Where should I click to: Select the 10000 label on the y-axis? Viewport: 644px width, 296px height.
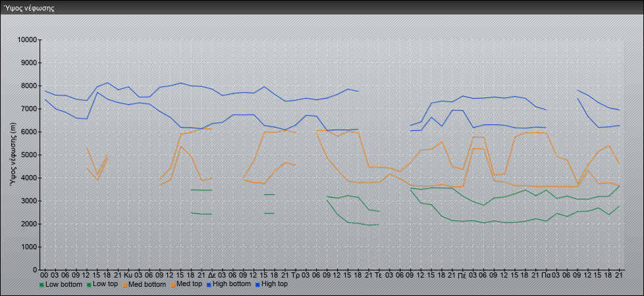[28, 40]
